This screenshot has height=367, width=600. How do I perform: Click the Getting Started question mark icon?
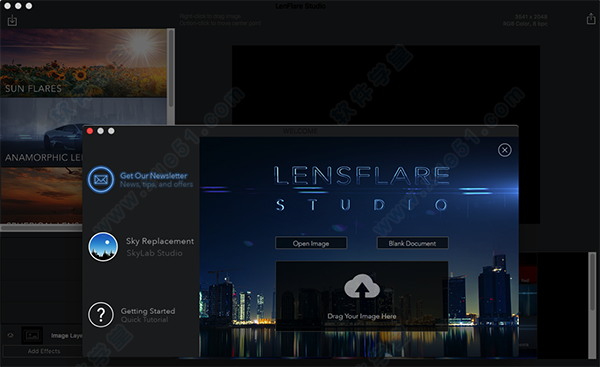[x=101, y=315]
